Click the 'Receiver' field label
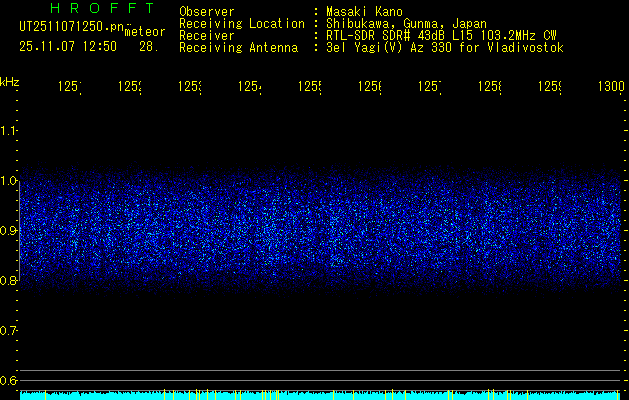 207,36
